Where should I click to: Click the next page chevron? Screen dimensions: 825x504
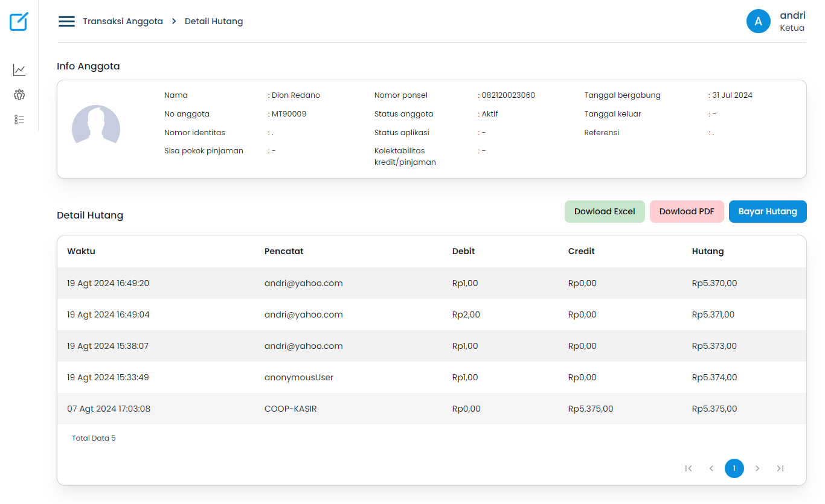[x=757, y=468]
